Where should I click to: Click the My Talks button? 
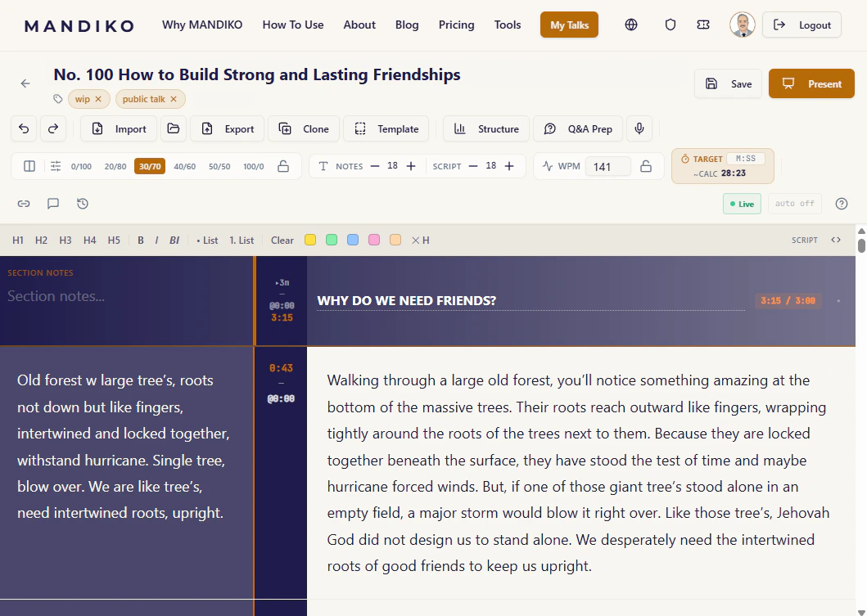(569, 25)
